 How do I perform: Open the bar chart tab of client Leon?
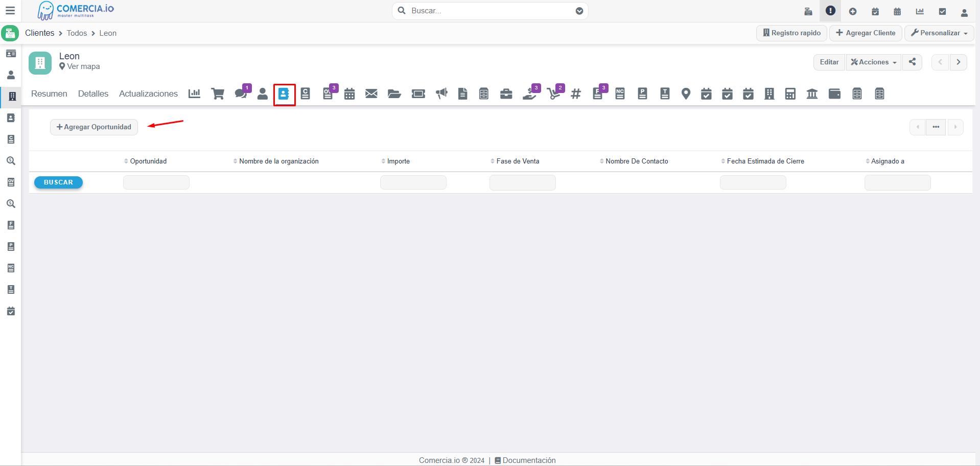click(194, 94)
